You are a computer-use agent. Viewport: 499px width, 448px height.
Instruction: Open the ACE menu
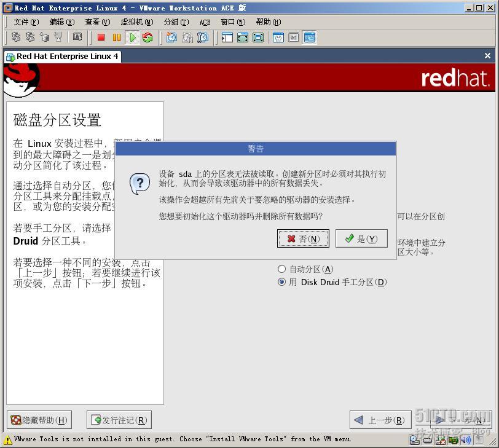pyautogui.click(x=205, y=22)
